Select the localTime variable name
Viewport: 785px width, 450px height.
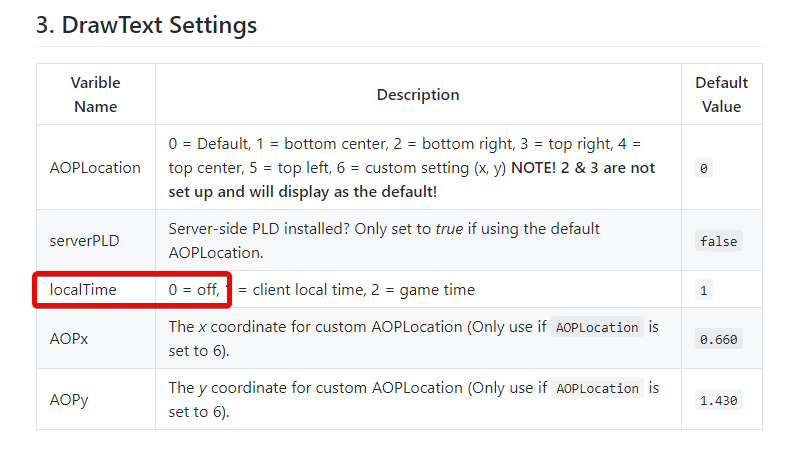coord(83,290)
